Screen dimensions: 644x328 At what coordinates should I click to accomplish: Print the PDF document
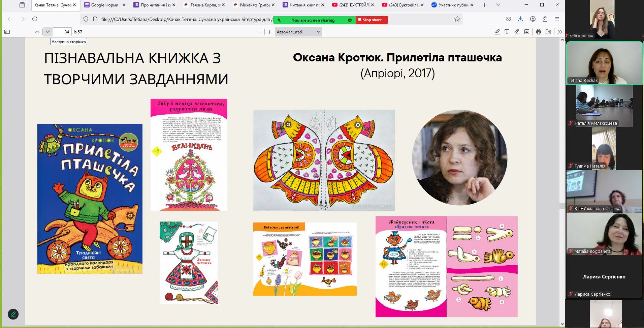point(538,32)
